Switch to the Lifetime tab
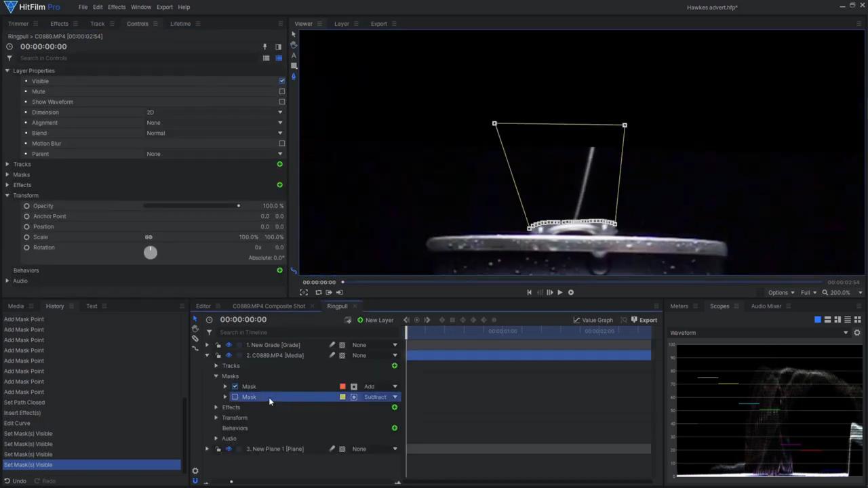Screen dimensions: 868x488 (x=180, y=24)
